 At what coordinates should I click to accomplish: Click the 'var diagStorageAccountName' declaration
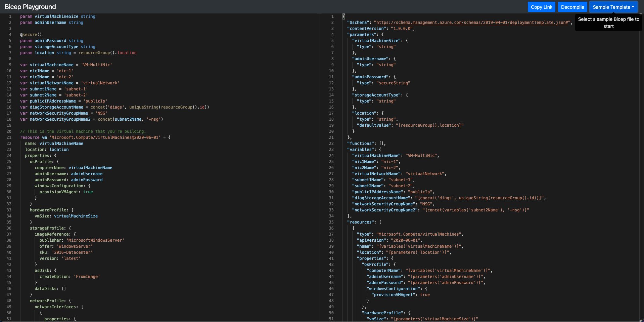point(56,107)
